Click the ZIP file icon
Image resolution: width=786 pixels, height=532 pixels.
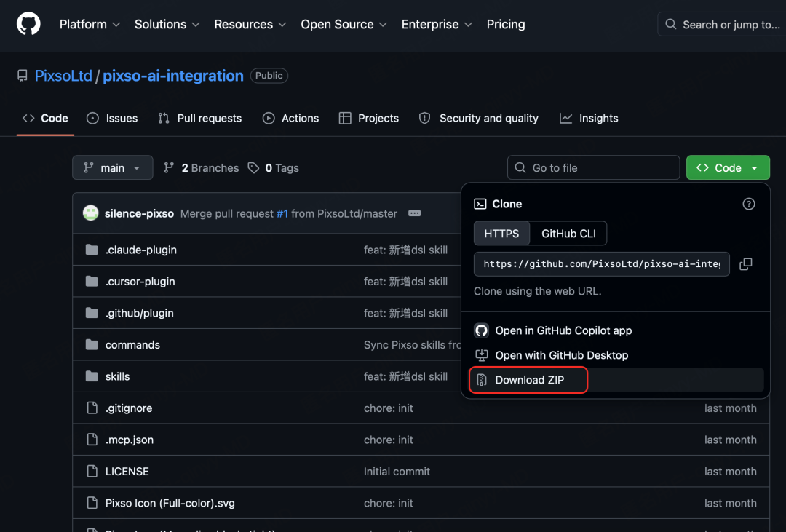pos(482,380)
